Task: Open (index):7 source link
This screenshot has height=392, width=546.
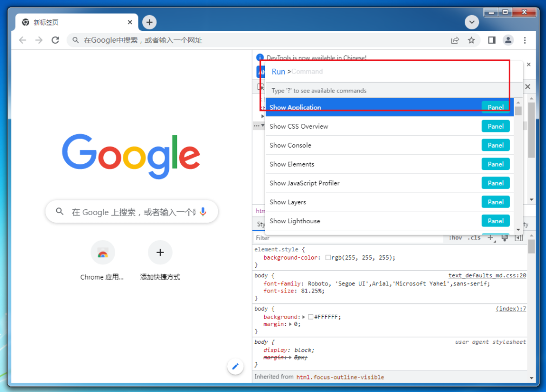Action: tap(511, 309)
